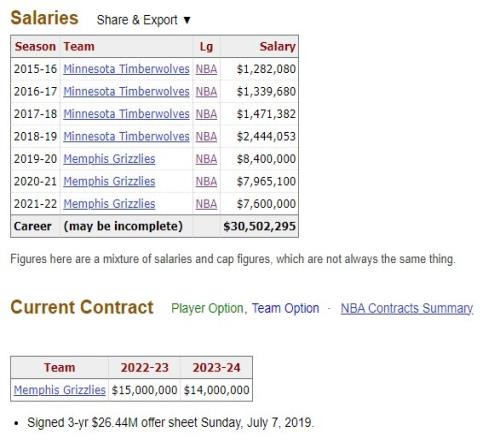500x440 pixels.
Task: Open 2020-21 Memphis Grizzlies team link
Action: (109, 181)
